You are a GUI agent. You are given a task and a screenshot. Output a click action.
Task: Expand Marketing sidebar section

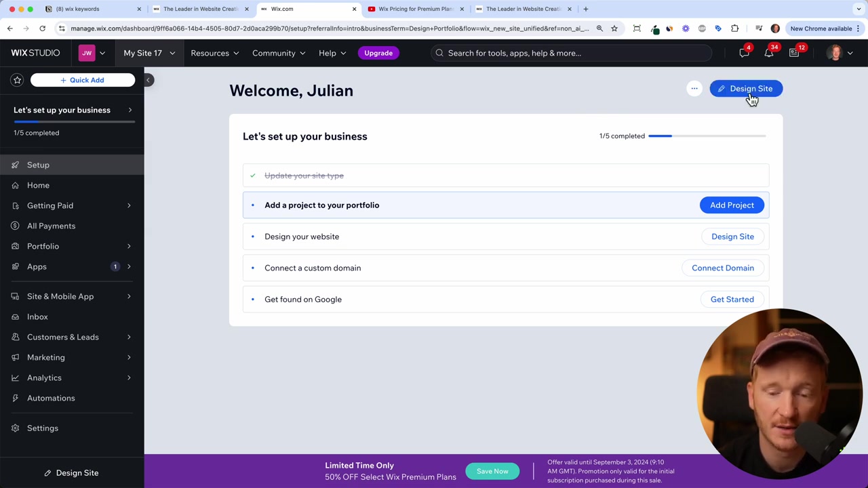click(x=72, y=357)
